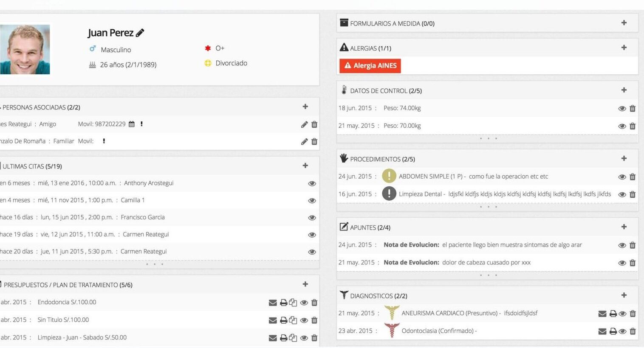
Task: Delete the 21 may. 2015 Nota de Evolucion
Action: click(x=633, y=263)
